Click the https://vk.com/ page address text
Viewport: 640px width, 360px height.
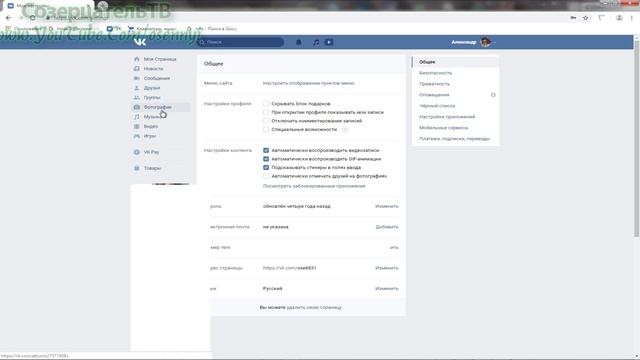point(289,268)
